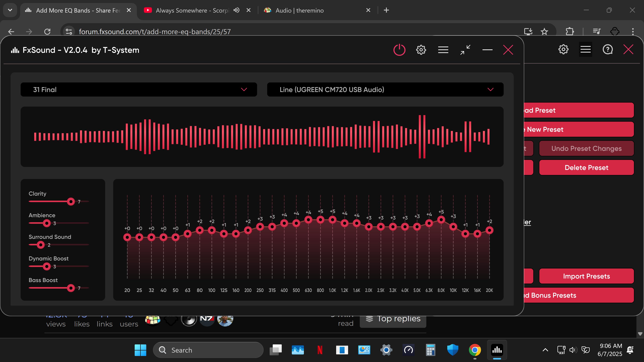Select the 2.0K EQ band handle
The width and height of the screenshot is (644, 362).
(x=369, y=227)
